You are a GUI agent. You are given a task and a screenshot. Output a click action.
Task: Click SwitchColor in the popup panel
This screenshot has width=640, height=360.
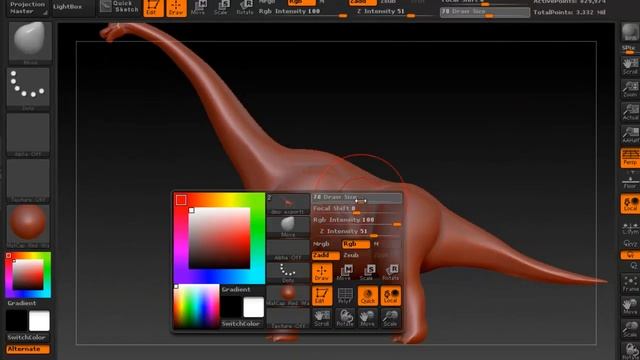tap(241, 324)
